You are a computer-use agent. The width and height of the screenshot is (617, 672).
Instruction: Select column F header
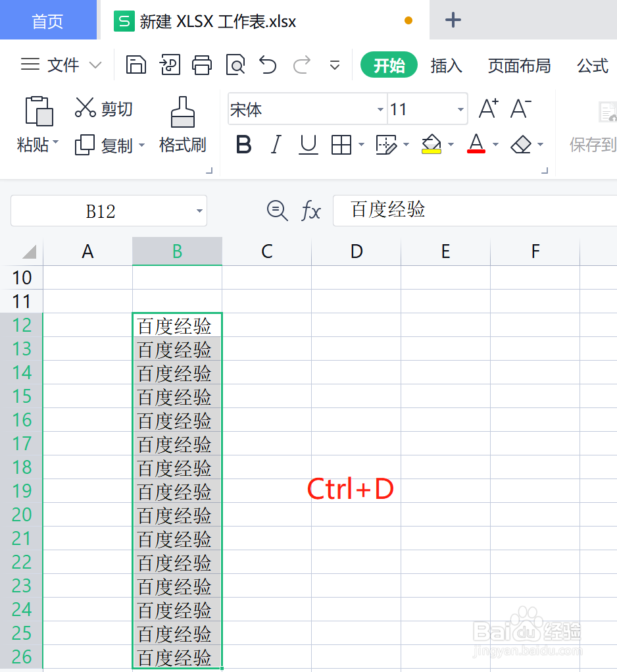coord(535,251)
